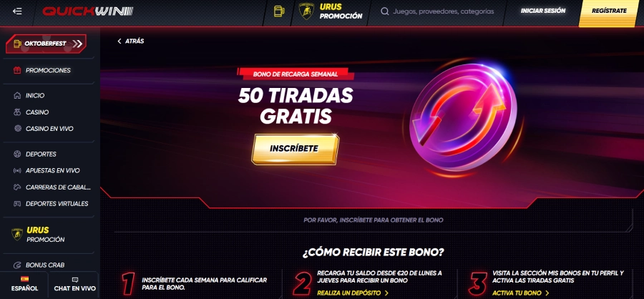The height and width of the screenshot is (299, 644).
Task: Collapse sidebar using top-left arrow menu icon
Action: point(17,11)
